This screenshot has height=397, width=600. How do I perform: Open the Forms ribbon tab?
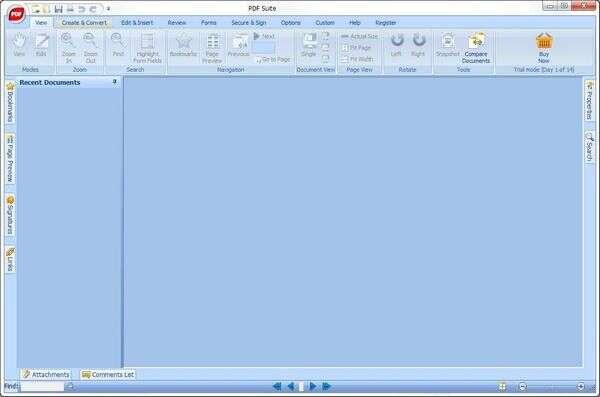[209, 23]
